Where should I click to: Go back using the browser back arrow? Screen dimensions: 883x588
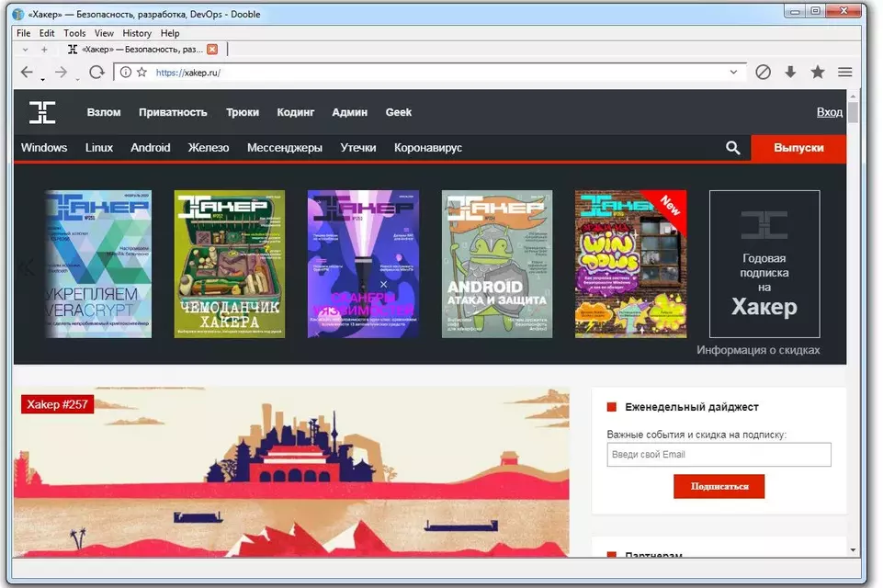tap(27, 72)
